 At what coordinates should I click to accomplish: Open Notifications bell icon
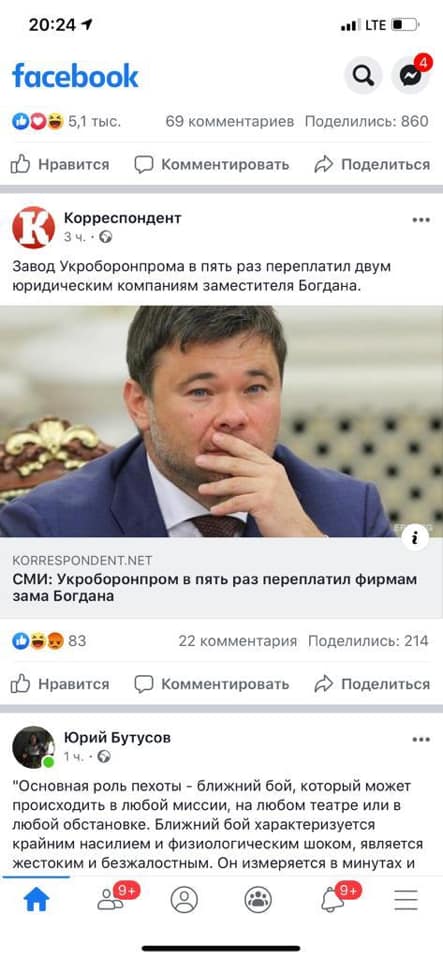(332, 899)
